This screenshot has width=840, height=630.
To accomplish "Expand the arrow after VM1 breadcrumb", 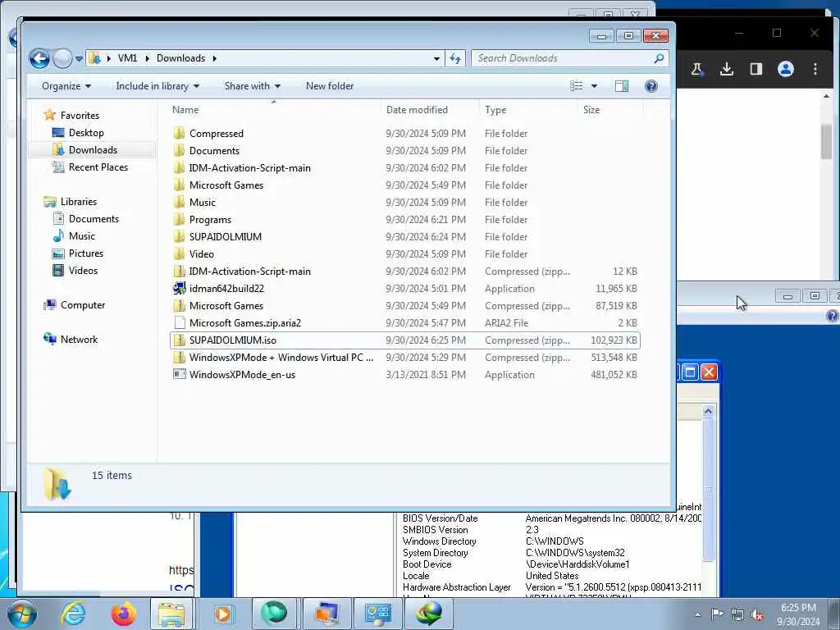I will pyautogui.click(x=148, y=58).
